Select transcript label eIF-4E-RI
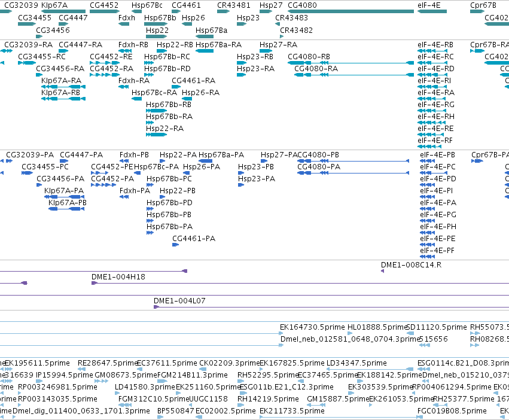This screenshot has width=509, height=420. (434, 81)
